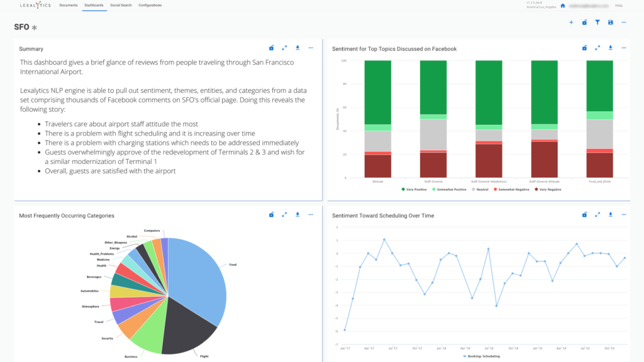Viewport: 644px width, 362px height.
Task: Expand Sentiment Toward Scheduling widget fullscreen
Action: coord(597,215)
